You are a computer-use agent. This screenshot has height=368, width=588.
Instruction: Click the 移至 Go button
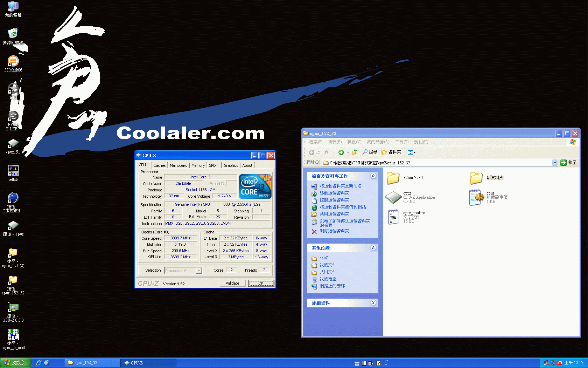point(568,163)
